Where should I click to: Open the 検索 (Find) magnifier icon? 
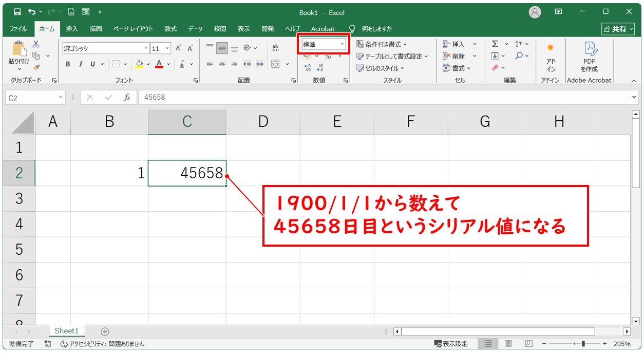[x=519, y=56]
